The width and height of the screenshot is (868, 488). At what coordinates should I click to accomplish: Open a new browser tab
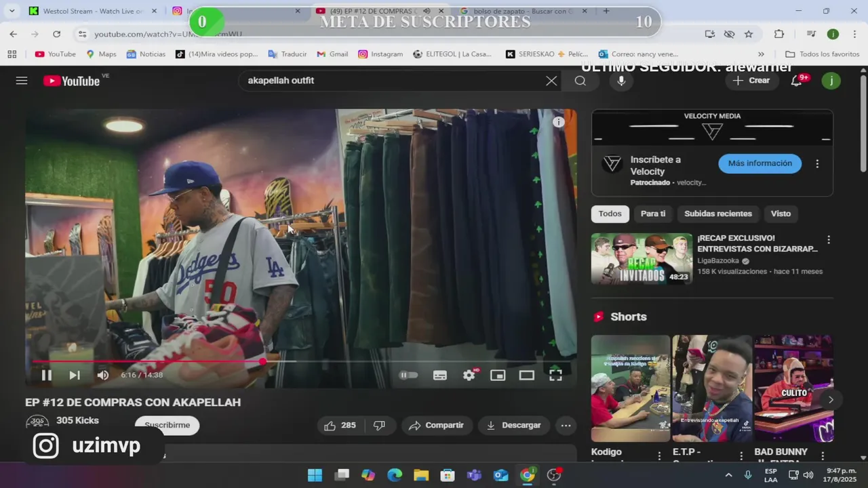(x=606, y=11)
